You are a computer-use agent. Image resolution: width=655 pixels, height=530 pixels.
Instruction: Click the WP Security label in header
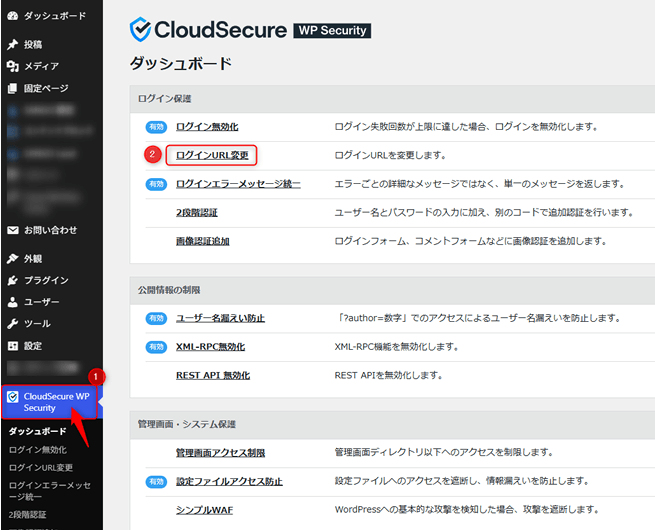click(332, 30)
